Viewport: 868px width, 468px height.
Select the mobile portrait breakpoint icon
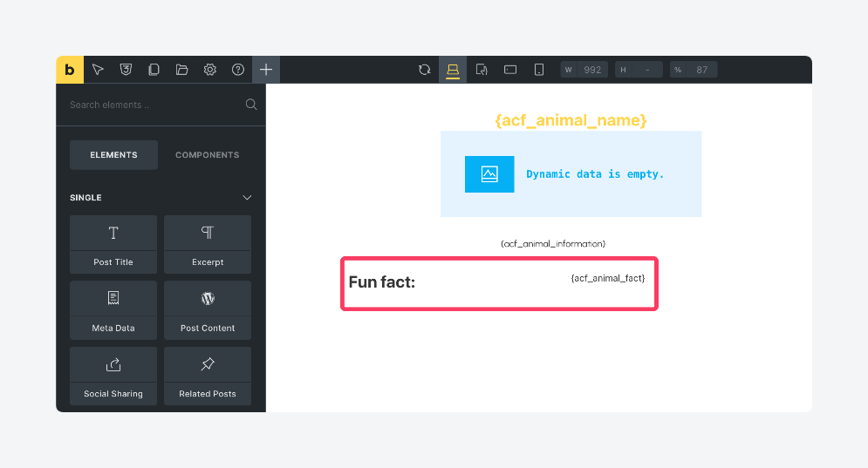[x=538, y=70]
